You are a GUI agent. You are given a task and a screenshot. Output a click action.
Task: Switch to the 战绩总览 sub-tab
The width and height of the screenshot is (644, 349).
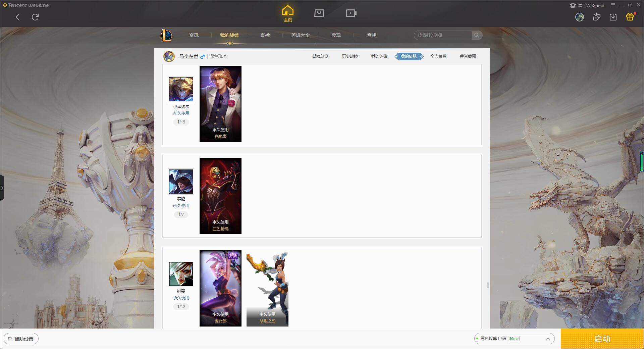coord(320,56)
